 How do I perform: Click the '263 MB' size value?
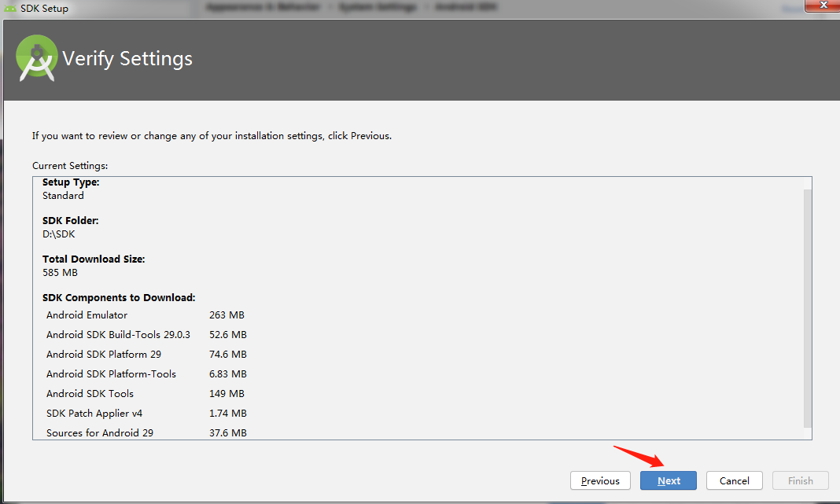point(227,315)
